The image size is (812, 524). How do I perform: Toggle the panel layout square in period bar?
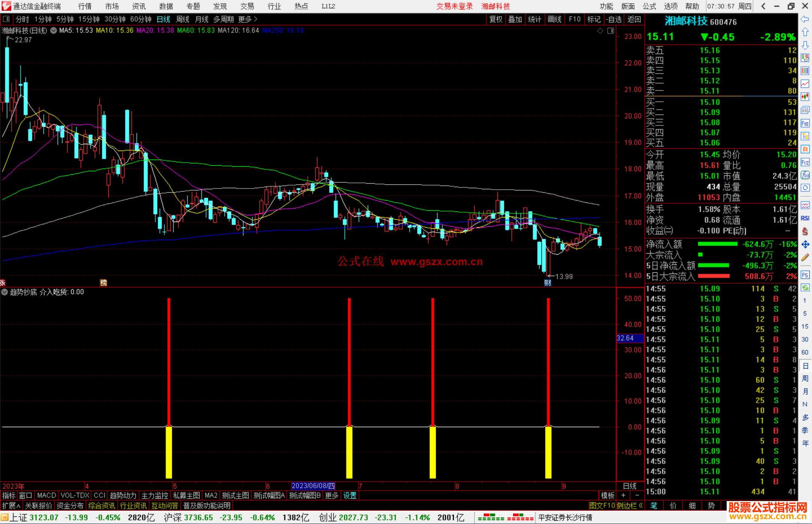[6, 19]
